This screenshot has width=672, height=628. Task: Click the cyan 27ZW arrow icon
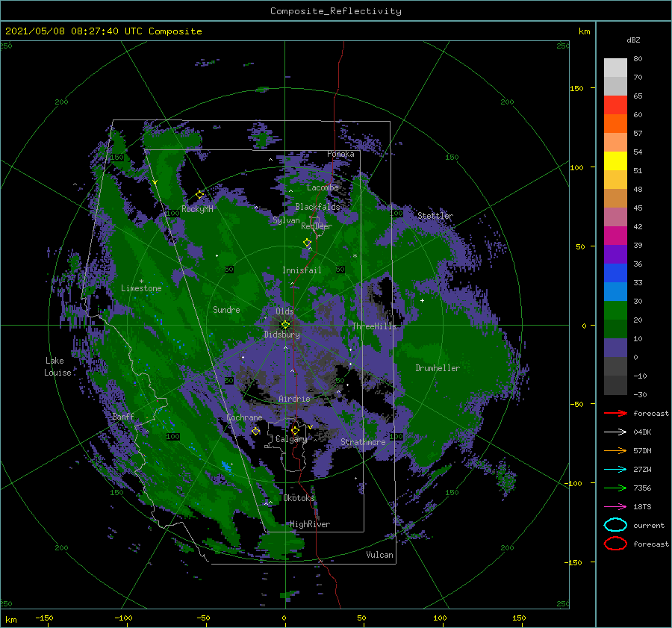615,470
